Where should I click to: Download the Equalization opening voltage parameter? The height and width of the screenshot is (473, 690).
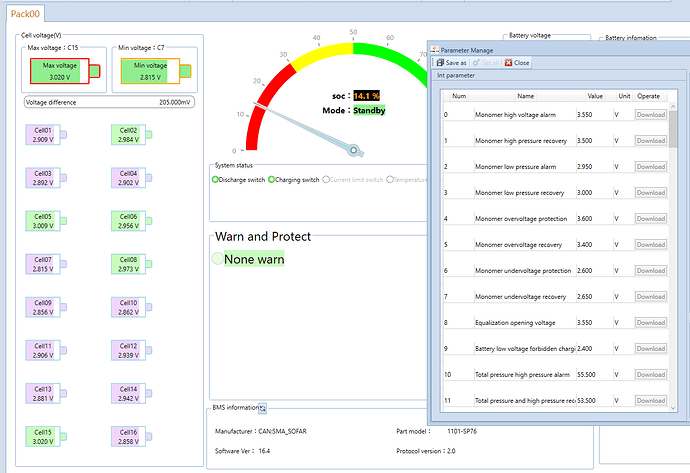(650, 323)
